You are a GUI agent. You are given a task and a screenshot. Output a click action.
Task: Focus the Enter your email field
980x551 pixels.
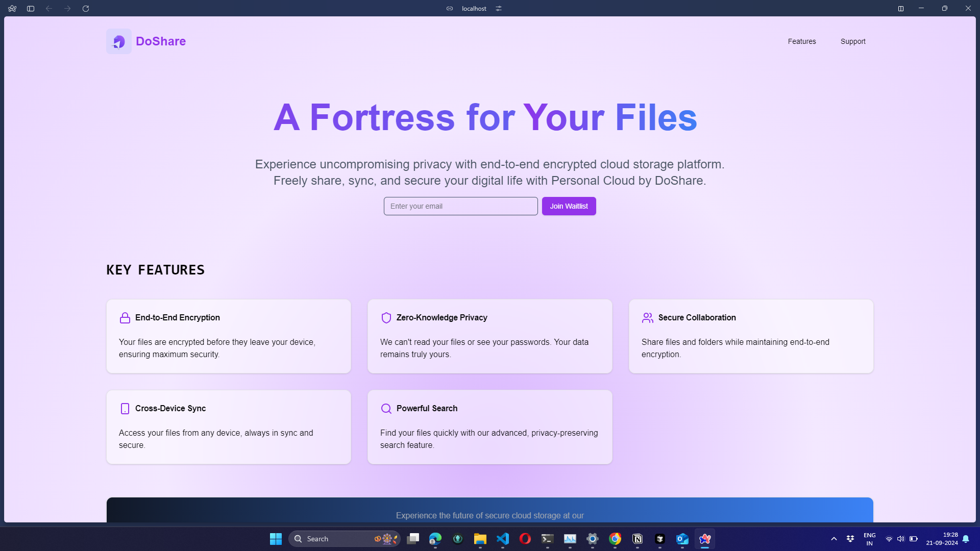click(x=460, y=206)
